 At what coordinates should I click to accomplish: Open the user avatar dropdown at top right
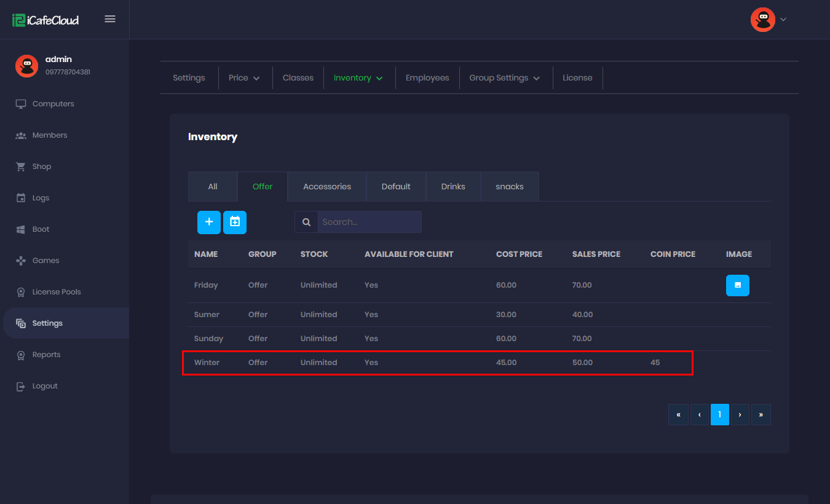tap(769, 20)
